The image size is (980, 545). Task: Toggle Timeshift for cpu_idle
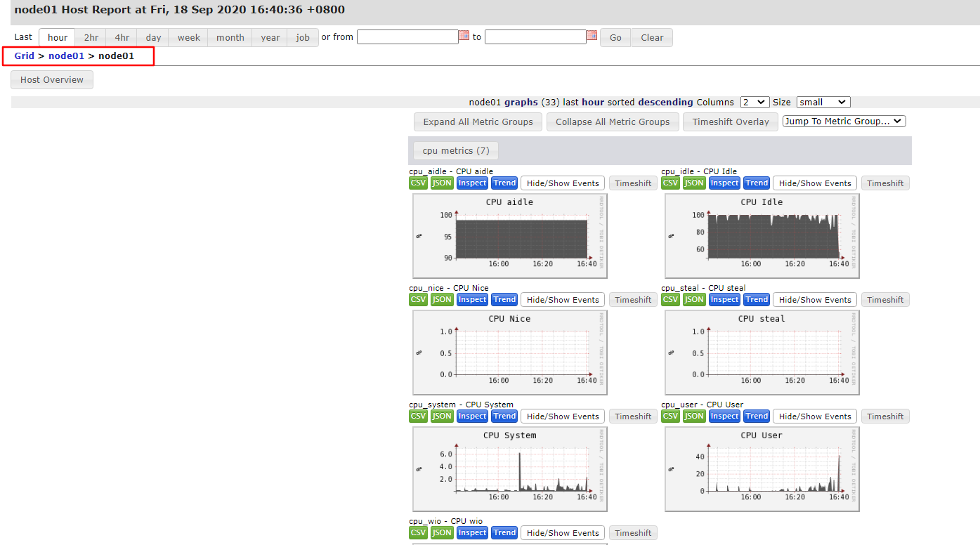(885, 183)
